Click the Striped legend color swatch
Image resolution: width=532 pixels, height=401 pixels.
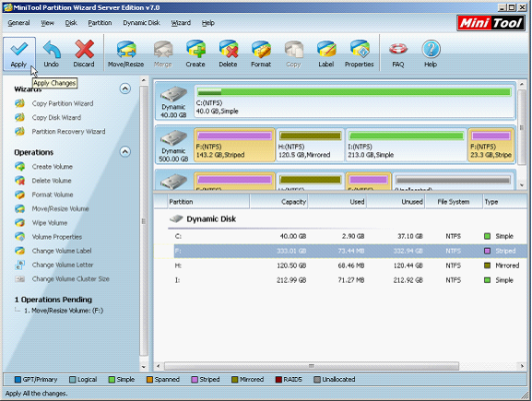[195, 380]
